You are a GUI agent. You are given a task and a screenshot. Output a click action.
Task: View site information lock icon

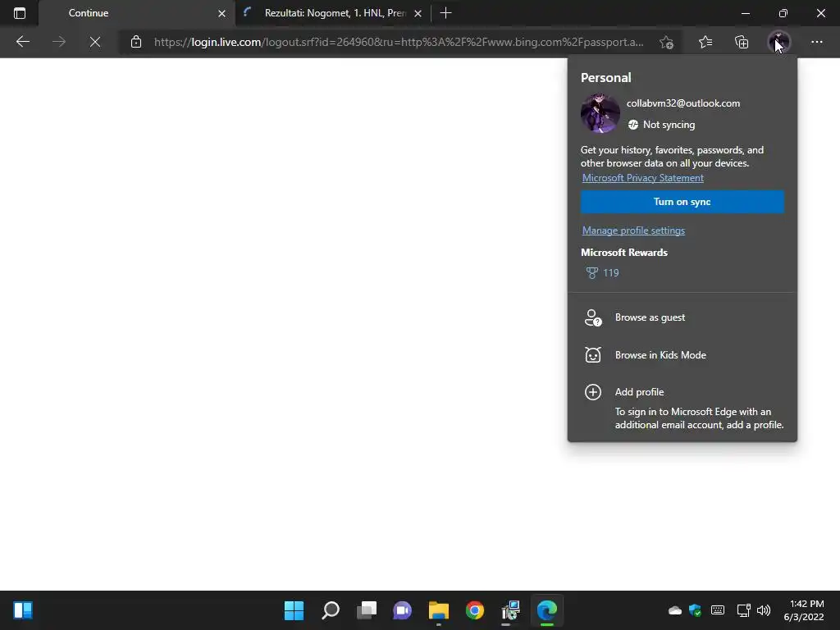pos(136,42)
